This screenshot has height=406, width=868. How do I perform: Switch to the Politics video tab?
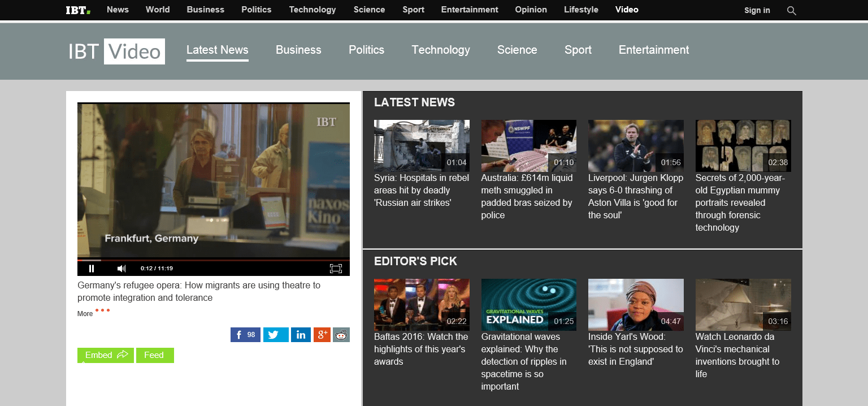pos(367,50)
